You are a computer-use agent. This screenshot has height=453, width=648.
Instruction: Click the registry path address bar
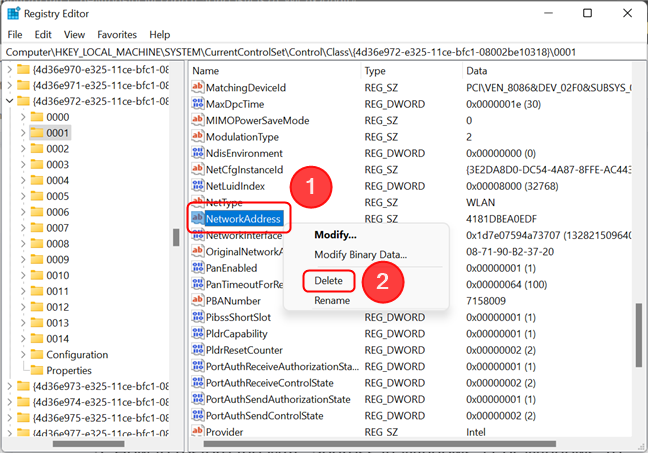(323, 52)
